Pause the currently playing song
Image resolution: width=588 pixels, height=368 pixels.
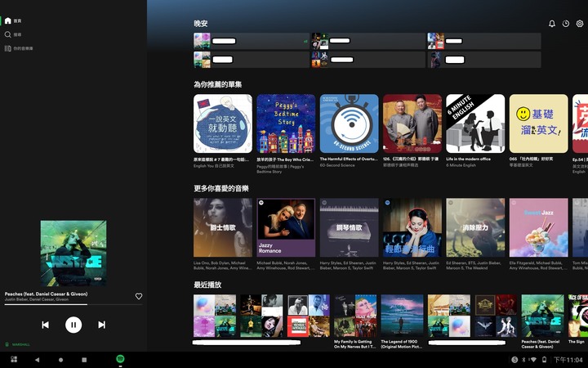point(73,325)
